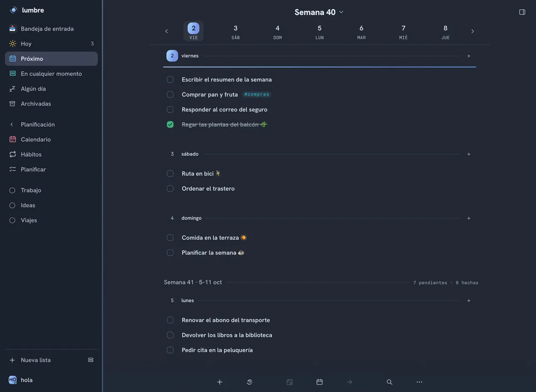Add a task to sábado with the plus icon
This screenshot has width=536, height=392.
(x=469, y=154)
